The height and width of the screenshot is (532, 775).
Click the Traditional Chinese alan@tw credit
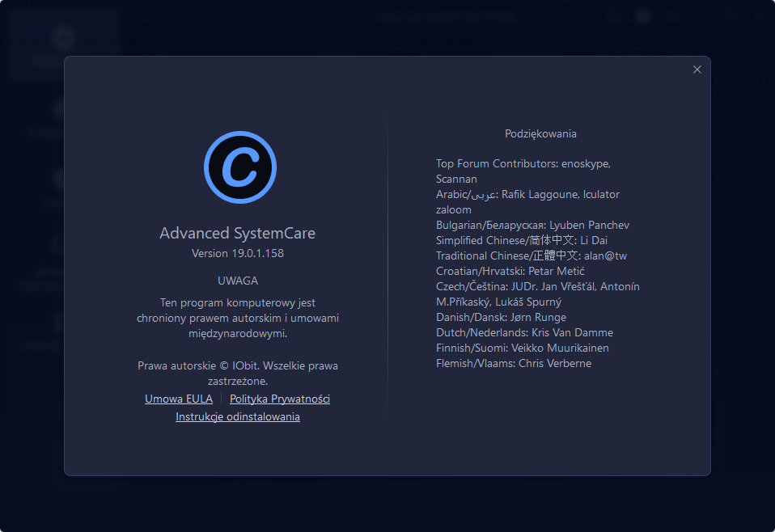coord(531,255)
